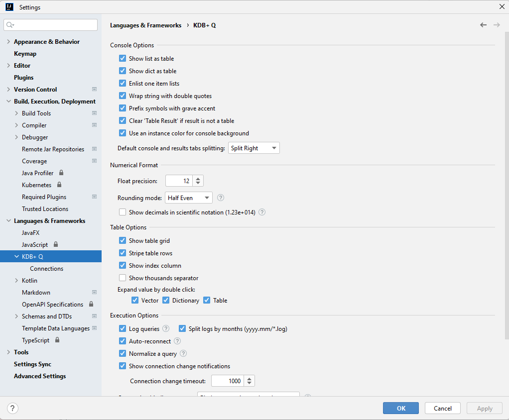509x420 pixels.
Task: Click the project-level icon beside Required Plugins
Action: 95,197
